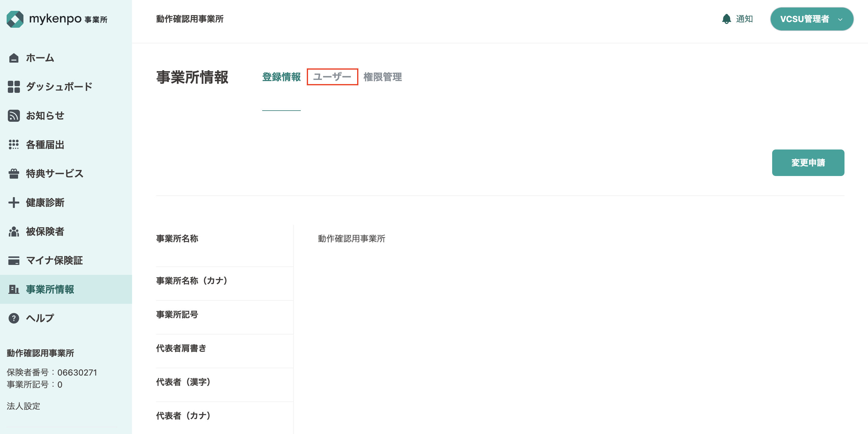Open the Dashboard grid icon

(x=14, y=86)
